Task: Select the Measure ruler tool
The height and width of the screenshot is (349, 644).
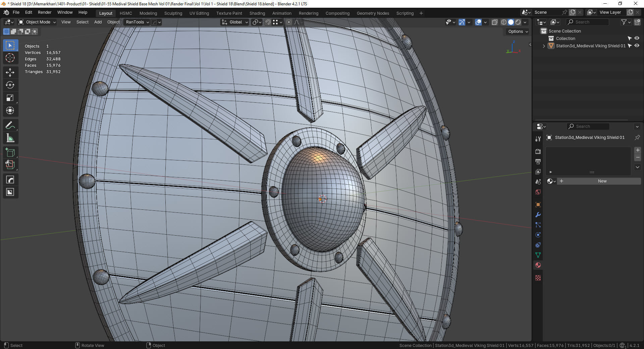Action: click(10, 138)
